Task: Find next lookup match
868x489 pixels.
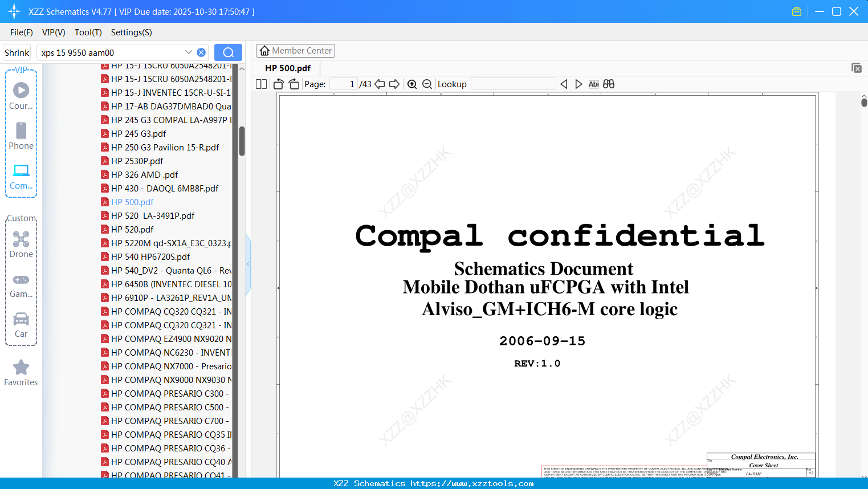Action: [578, 84]
